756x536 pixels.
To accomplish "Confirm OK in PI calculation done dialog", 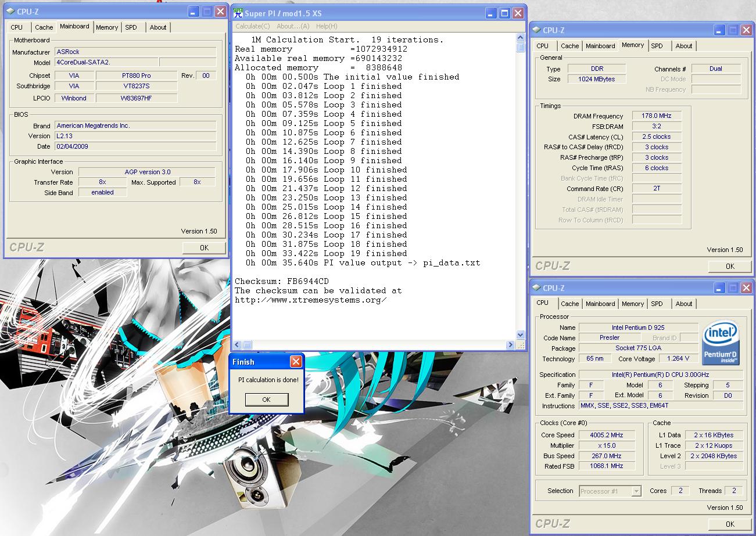I will pos(266,400).
